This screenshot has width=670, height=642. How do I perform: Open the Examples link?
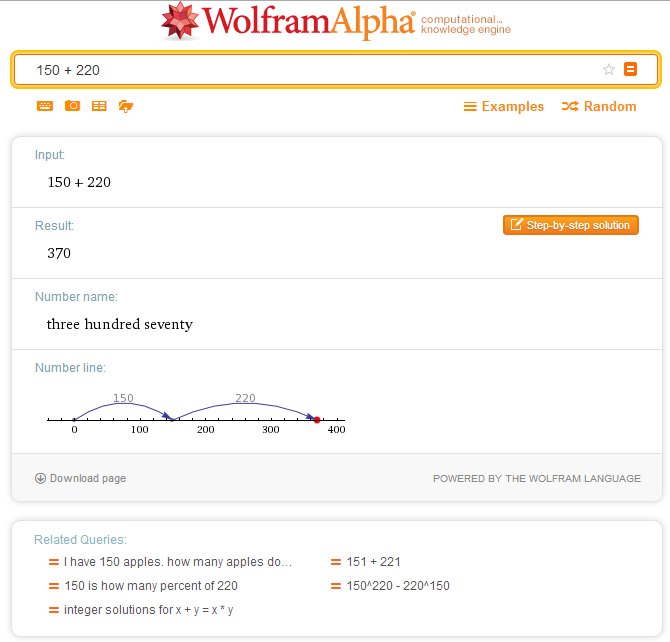[503, 106]
